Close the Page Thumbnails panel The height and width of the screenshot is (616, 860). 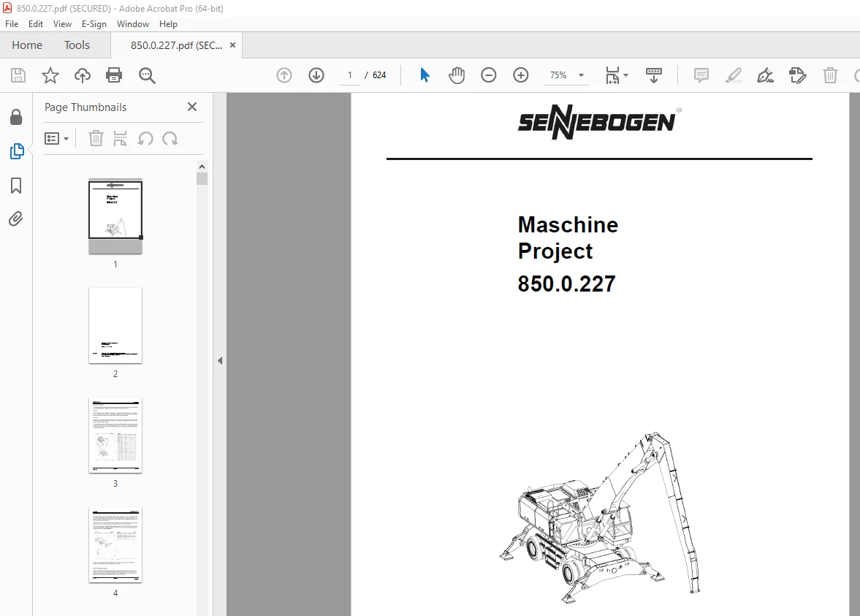click(192, 107)
